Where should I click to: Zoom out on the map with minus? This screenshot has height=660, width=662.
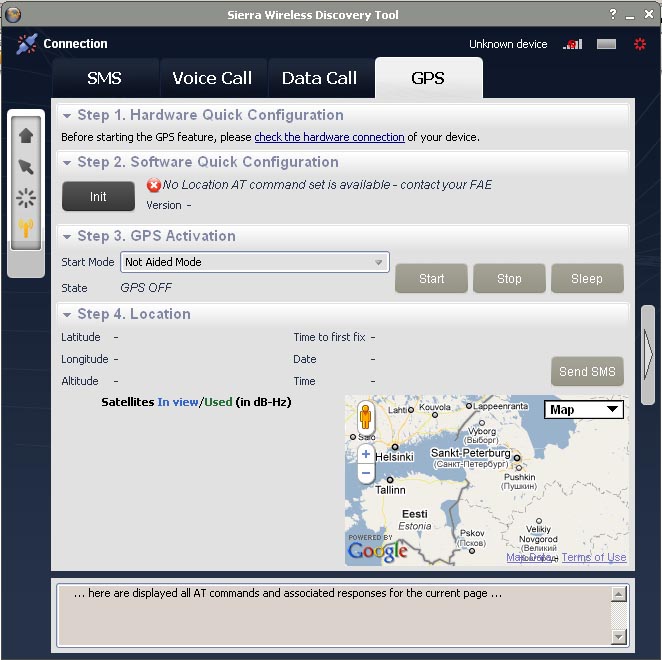[366, 473]
